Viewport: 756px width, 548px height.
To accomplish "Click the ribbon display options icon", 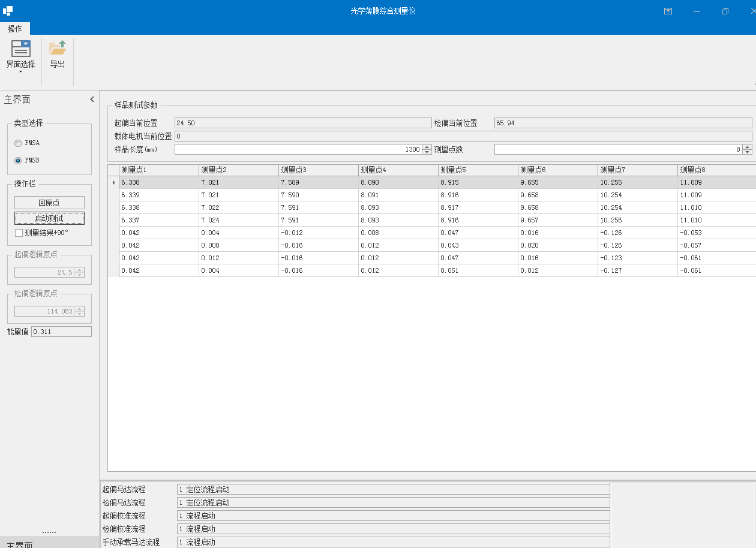I will click(668, 11).
